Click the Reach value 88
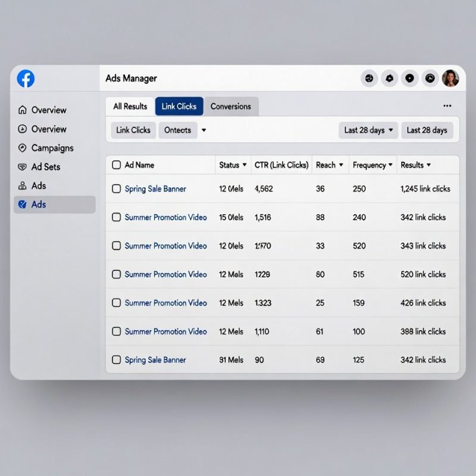Viewport: 476px width, 476px height. 320,217
